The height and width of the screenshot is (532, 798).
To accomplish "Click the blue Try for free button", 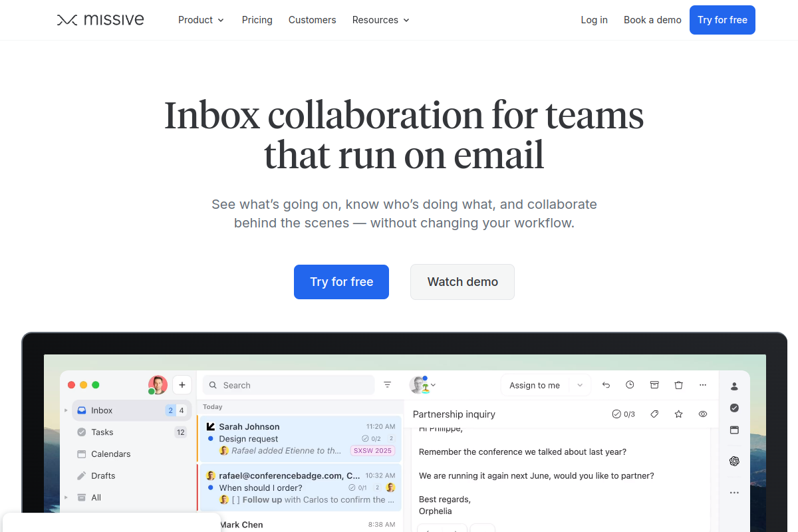I will tap(341, 282).
